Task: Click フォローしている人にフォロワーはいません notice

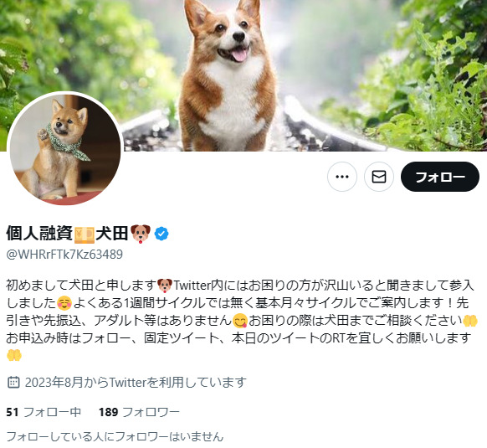Action: pyautogui.click(x=115, y=437)
